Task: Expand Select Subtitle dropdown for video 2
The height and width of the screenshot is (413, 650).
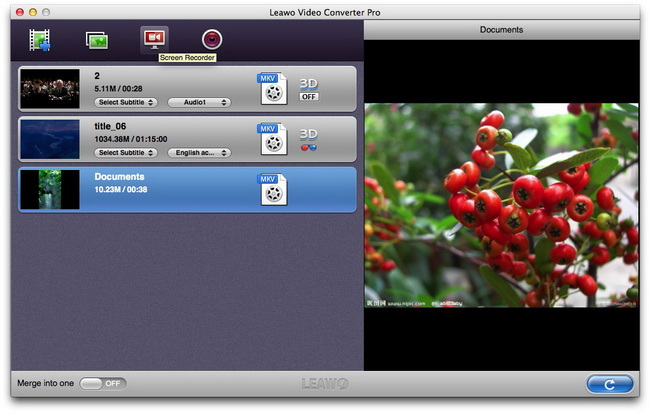Action: point(126,102)
